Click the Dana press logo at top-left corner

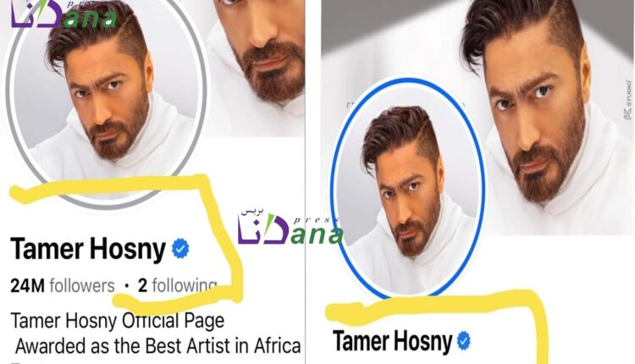[64, 14]
